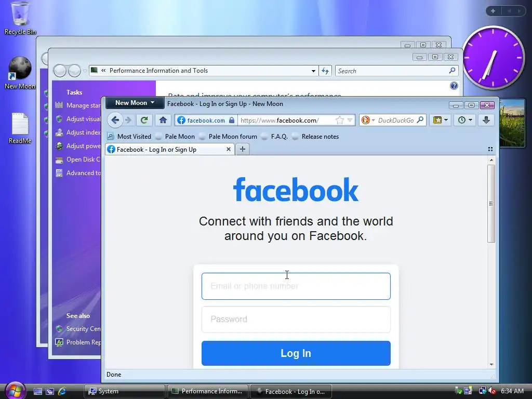
Task: Refresh the Performance Information address bar
Action: coord(325,71)
